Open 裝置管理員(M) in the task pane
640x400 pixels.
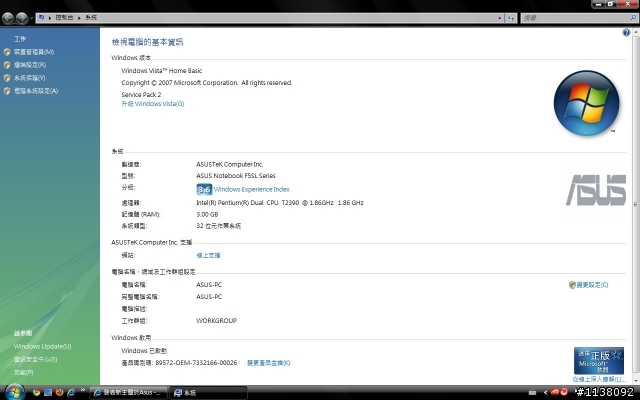coord(34,52)
